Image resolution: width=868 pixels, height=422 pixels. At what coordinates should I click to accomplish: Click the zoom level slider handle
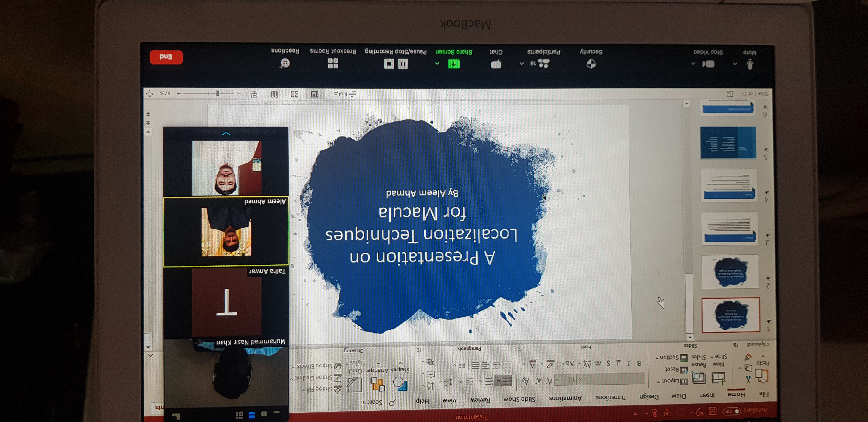[x=218, y=93]
